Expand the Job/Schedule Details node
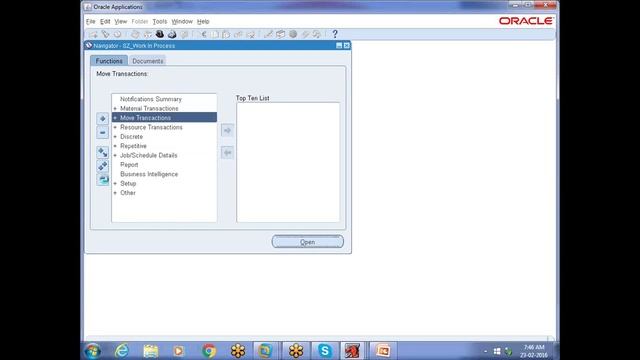Viewport: 640px width, 360px height. point(115,156)
